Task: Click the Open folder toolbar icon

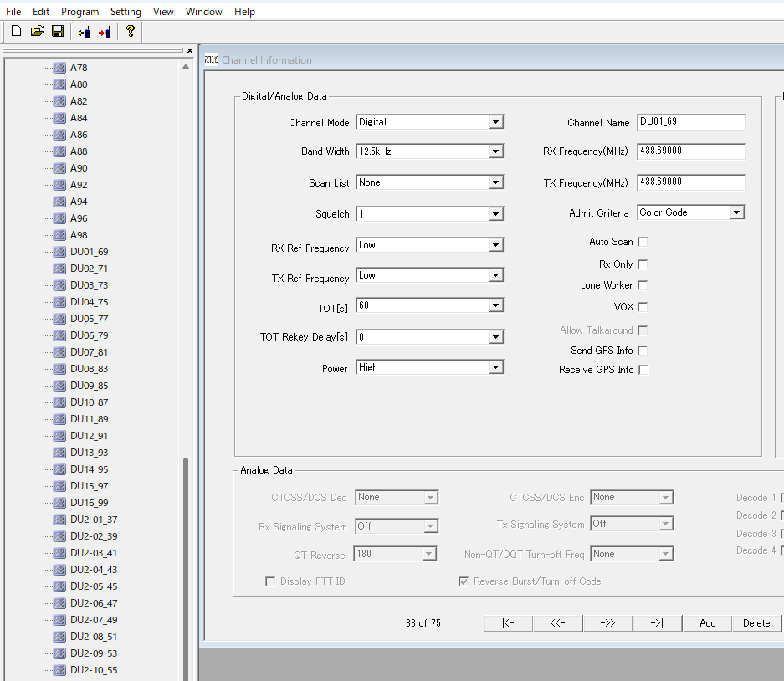Action: pos(37,32)
